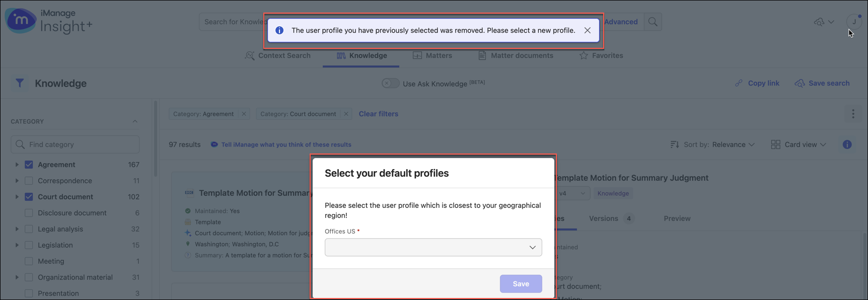Open the user avatar J menu

854,22
